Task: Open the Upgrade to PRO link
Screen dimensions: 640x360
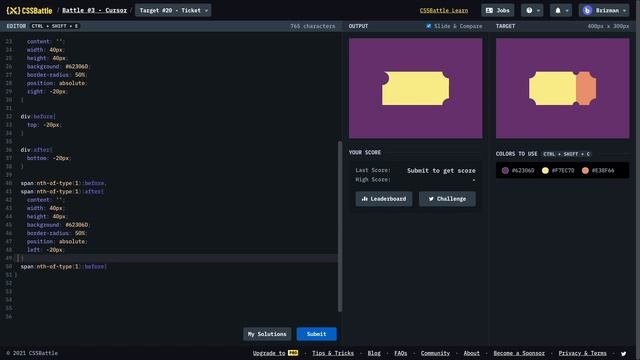Action: 276,353
